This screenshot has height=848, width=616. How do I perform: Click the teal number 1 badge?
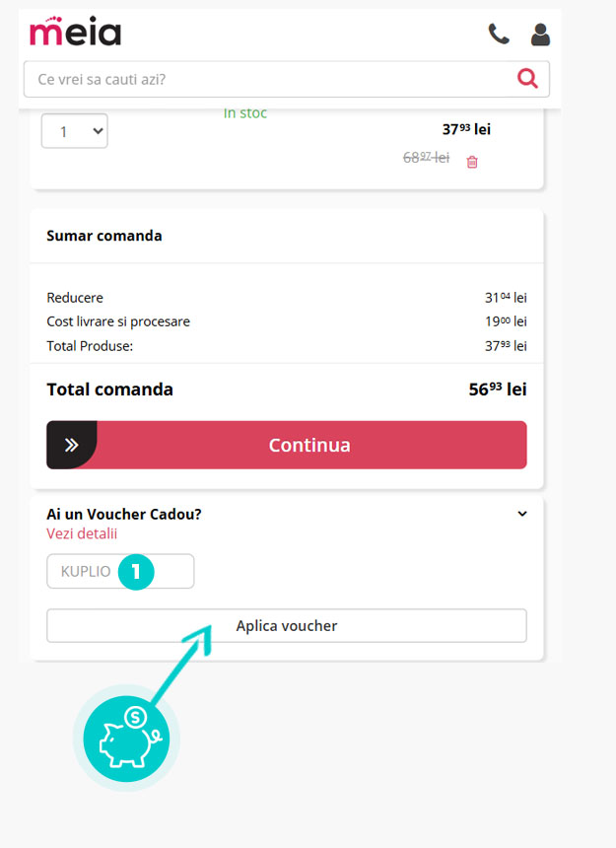point(136,571)
